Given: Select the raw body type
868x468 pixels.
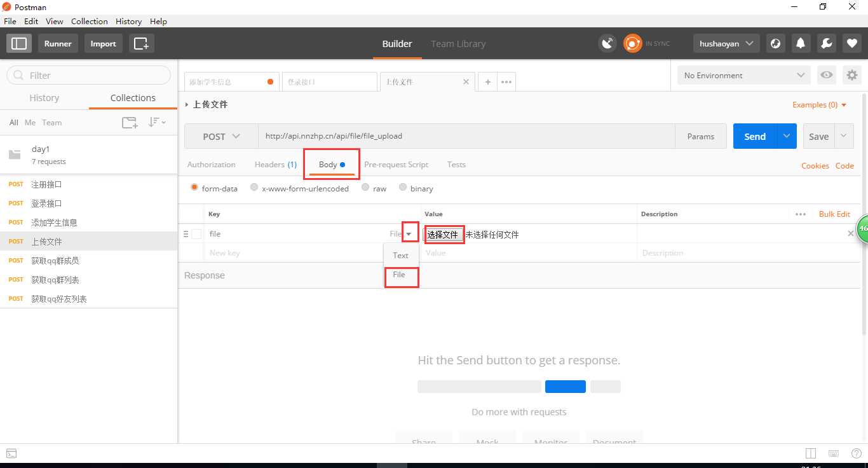Looking at the screenshot, I should click(x=365, y=188).
